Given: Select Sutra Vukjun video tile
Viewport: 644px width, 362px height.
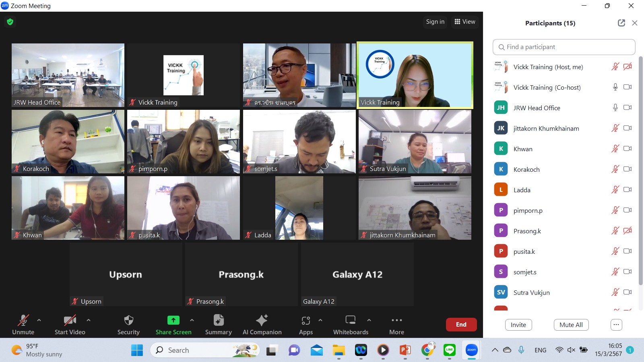Looking at the screenshot, I should 415,142.
